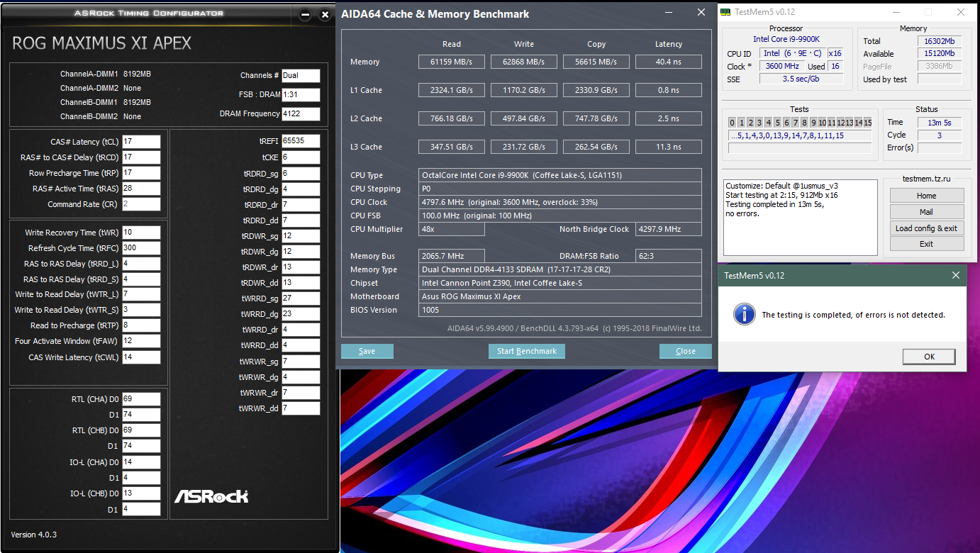Save the AIDA64 benchmark results
The height and width of the screenshot is (553, 980).
(x=367, y=351)
